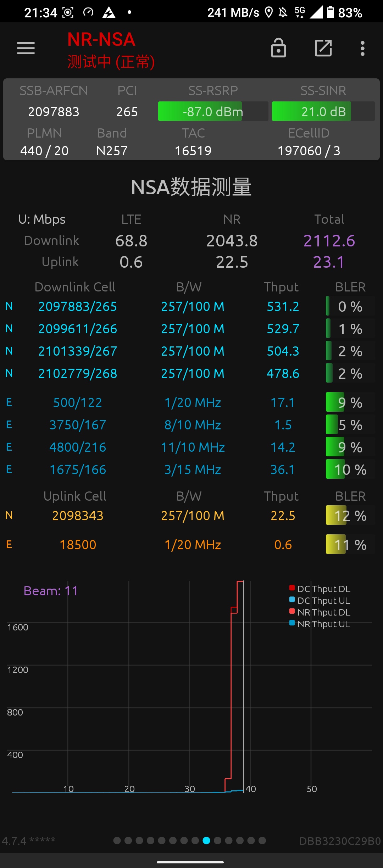Tap the battery icon in status bar
The height and width of the screenshot is (868, 383).
coord(330,12)
